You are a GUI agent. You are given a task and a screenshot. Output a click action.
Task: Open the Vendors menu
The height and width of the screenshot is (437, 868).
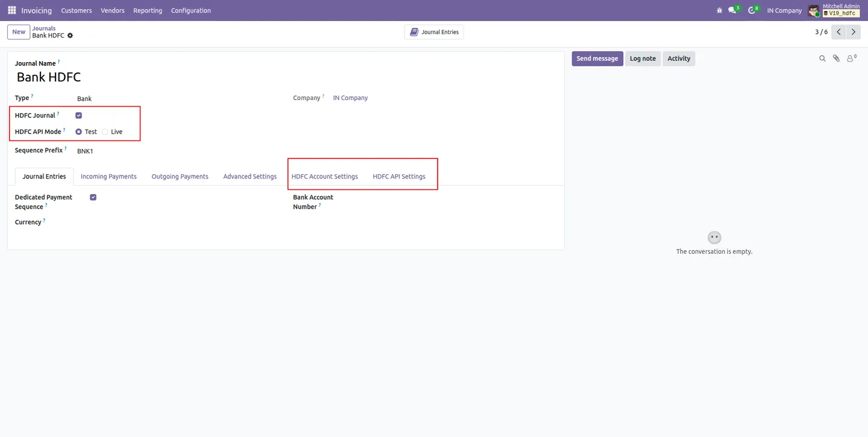113,10
